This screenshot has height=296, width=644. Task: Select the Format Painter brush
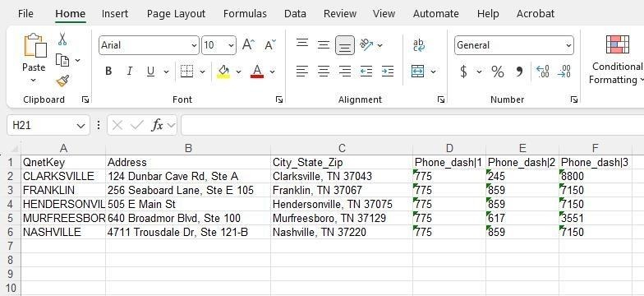62,81
